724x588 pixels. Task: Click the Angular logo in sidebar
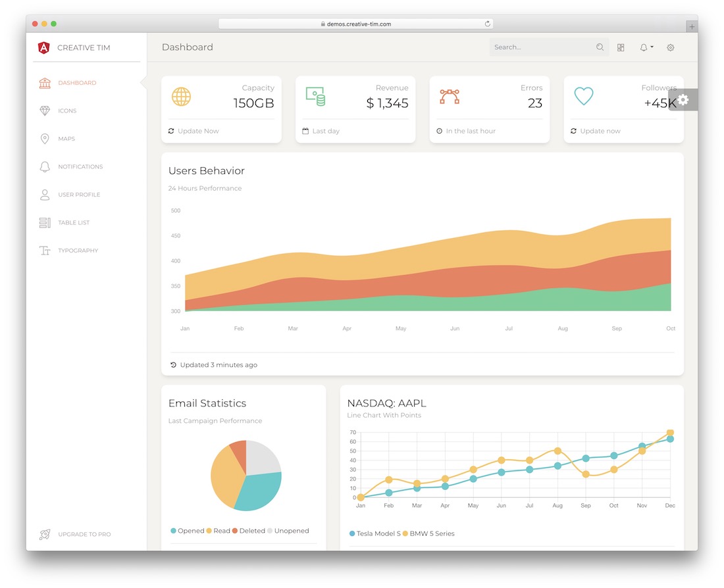click(x=44, y=47)
